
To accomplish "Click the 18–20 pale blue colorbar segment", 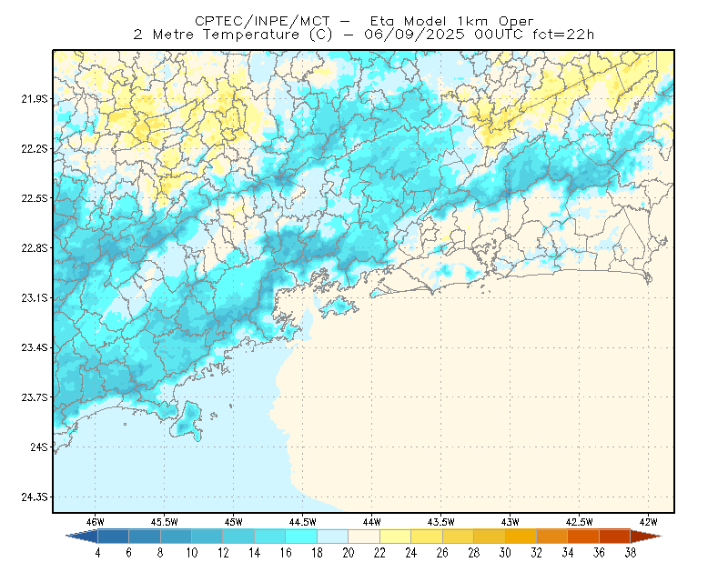I will (x=333, y=536).
